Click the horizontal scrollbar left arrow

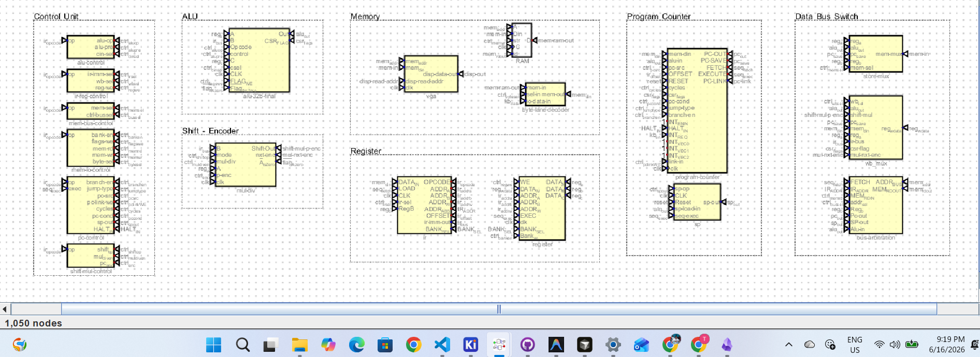click(x=5, y=309)
